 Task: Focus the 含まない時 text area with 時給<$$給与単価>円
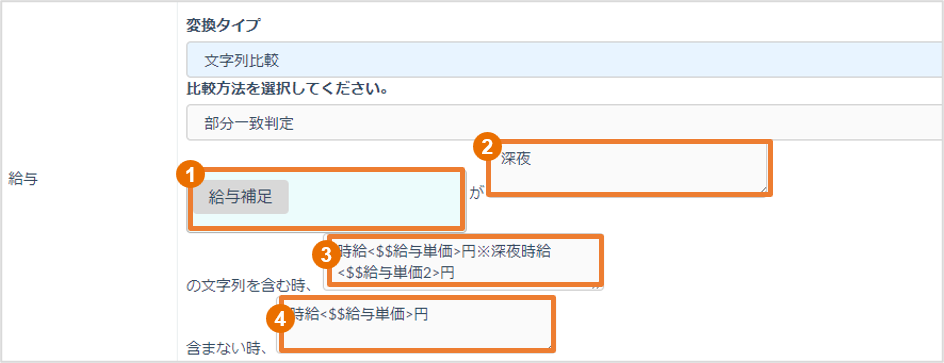point(417,324)
